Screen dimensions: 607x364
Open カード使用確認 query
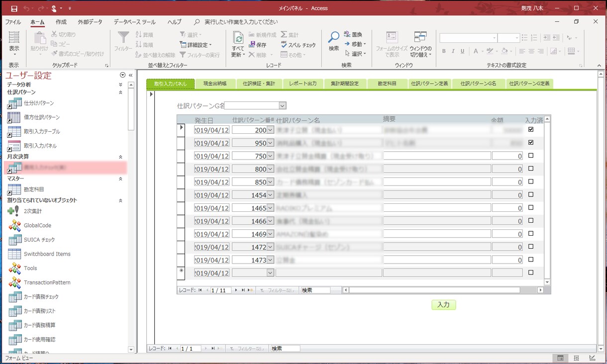tap(32, 339)
